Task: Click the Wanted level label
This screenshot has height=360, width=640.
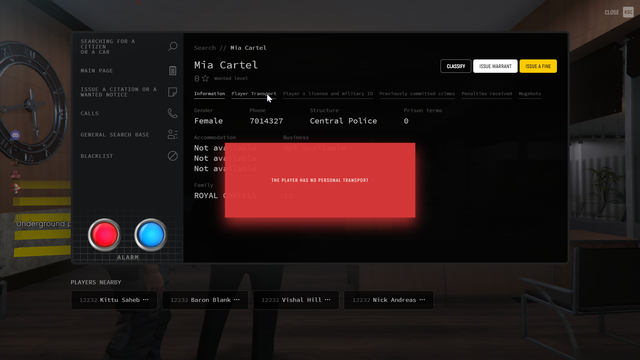Action: coord(231,78)
